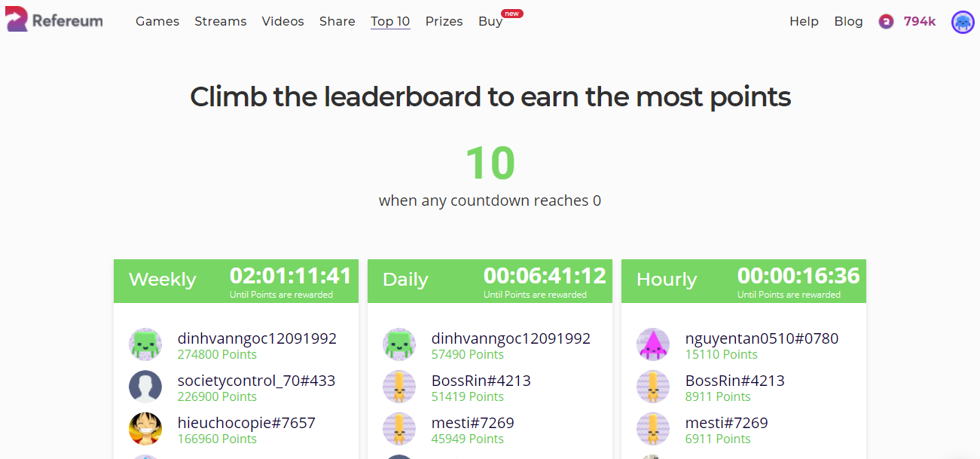Click daily mesti#7269 avatar
The image size is (980, 459).
399,429
